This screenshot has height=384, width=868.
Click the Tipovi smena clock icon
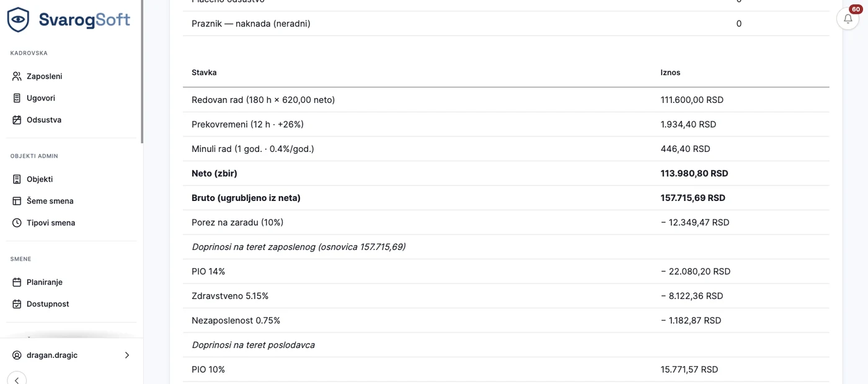[17, 223]
